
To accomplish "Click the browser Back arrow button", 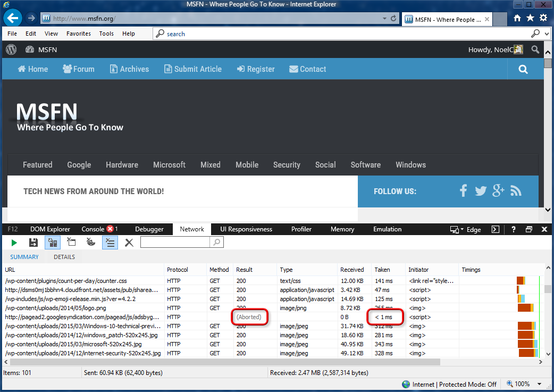I will 13,18.
